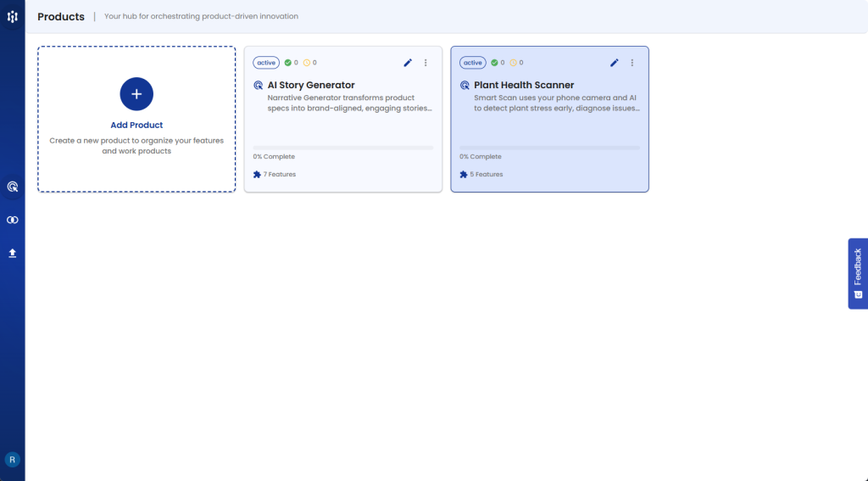This screenshot has width=868, height=481.
Task: Click the app logo in the sidebar
Action: point(13,16)
